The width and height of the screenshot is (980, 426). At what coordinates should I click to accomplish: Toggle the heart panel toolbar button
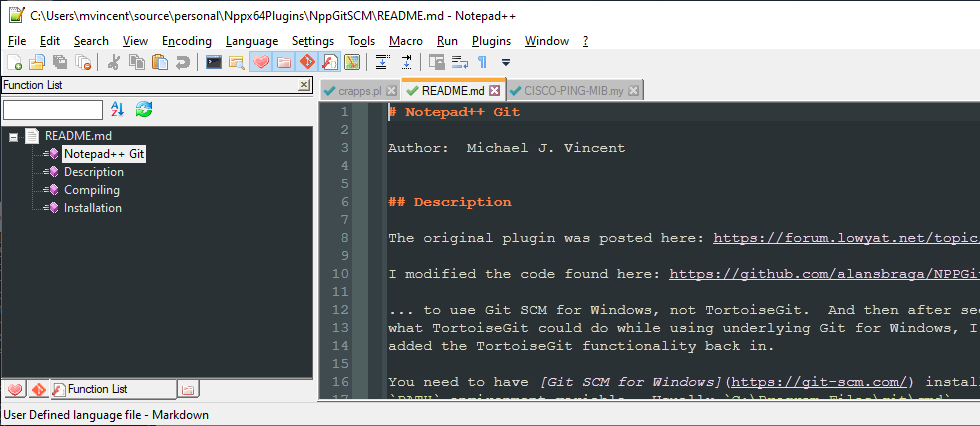(x=261, y=62)
